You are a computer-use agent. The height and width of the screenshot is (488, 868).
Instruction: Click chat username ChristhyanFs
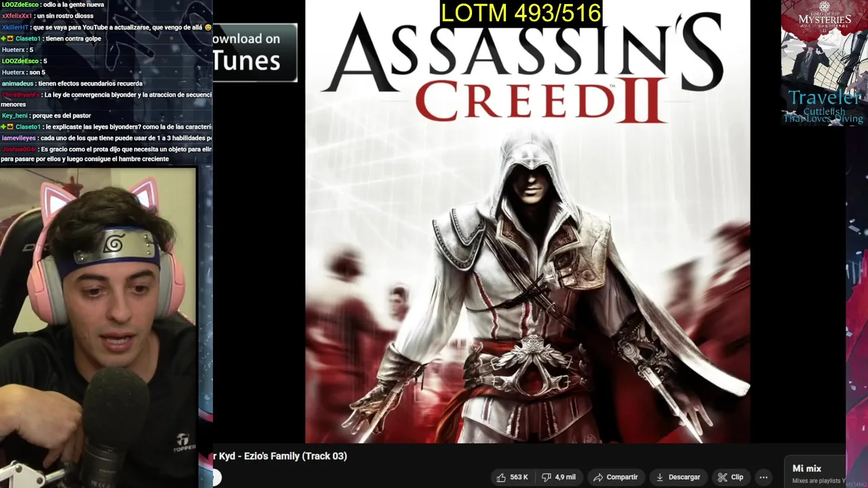coord(21,95)
